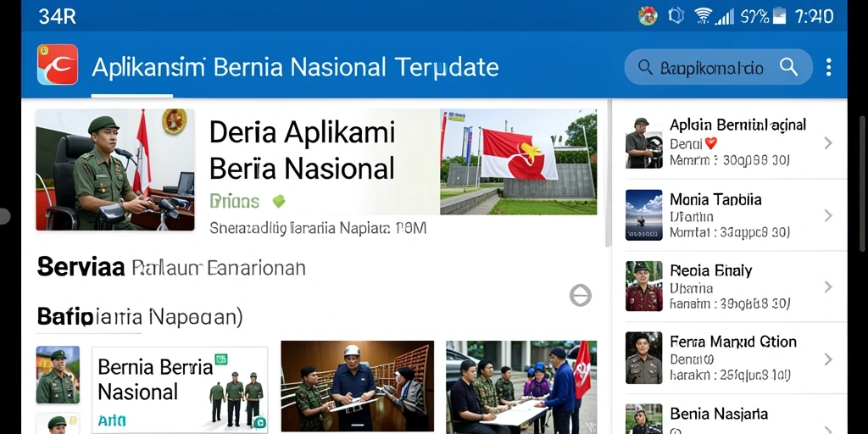Open the officer at desk headline photo
This screenshot has width=868, height=434.
coord(115,170)
